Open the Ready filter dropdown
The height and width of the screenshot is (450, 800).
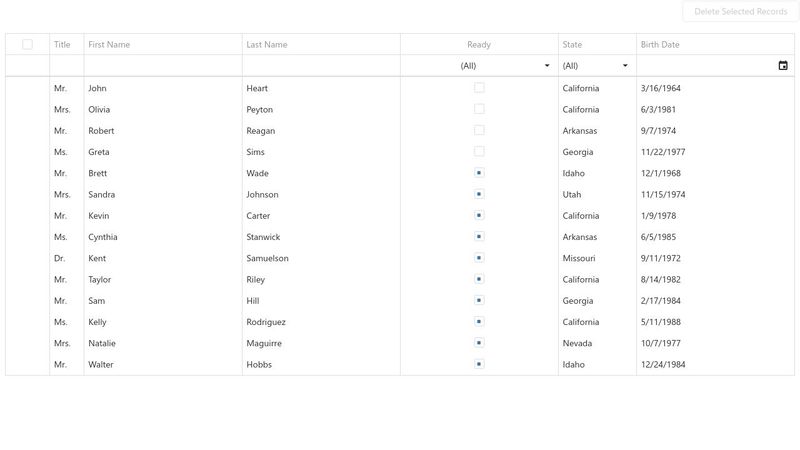(x=479, y=66)
